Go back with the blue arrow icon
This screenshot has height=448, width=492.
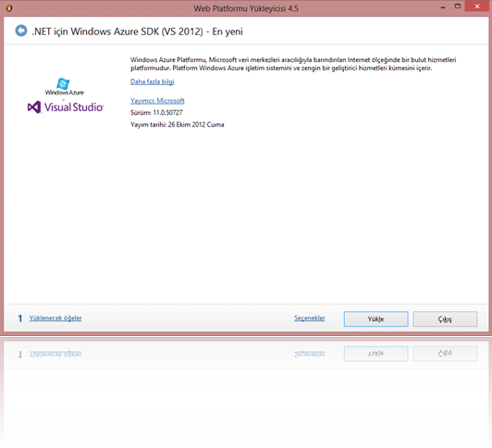[21, 31]
